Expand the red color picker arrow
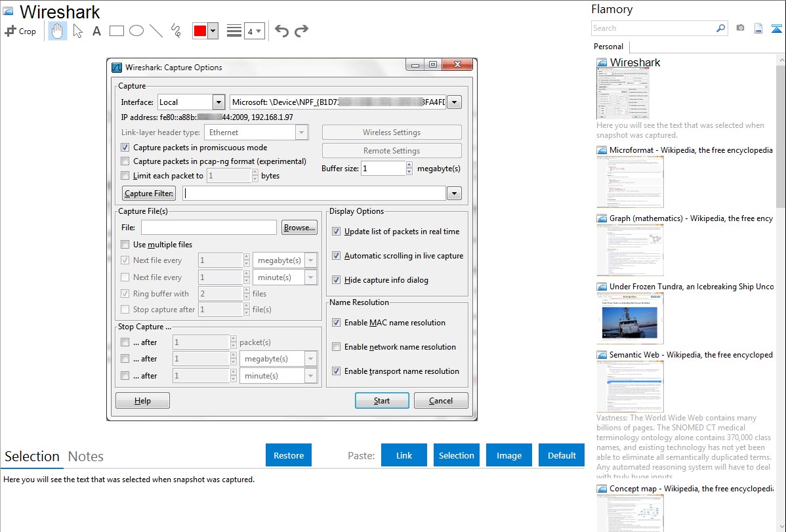Image resolution: width=786 pixels, height=532 pixels. coord(213,31)
